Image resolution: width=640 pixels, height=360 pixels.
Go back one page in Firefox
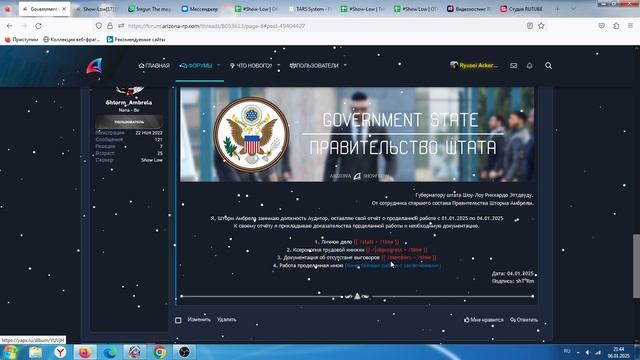9,26
